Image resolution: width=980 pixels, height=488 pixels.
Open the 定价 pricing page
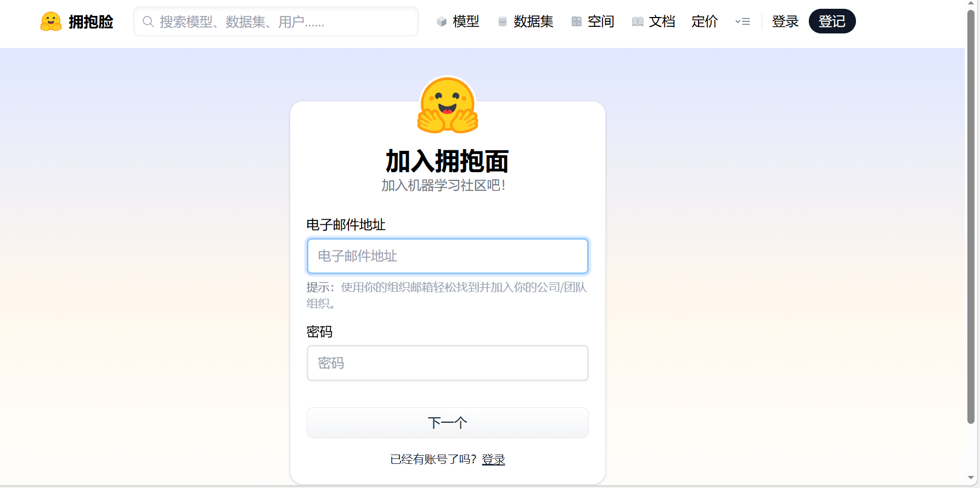coord(705,21)
